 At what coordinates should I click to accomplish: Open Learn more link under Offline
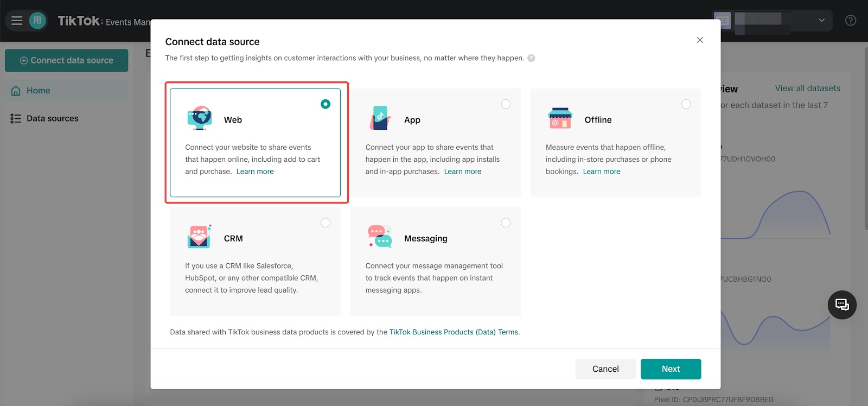[x=602, y=172]
